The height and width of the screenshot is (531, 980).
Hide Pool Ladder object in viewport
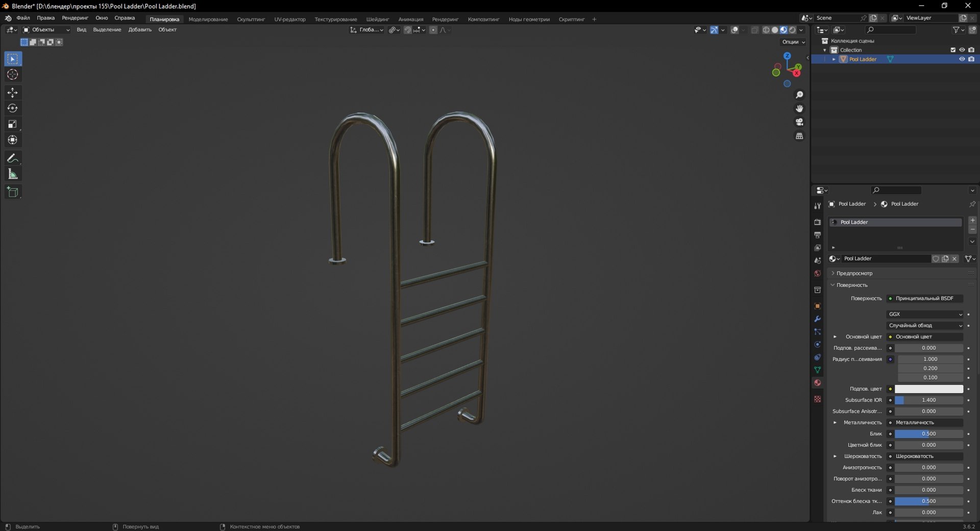click(x=962, y=59)
